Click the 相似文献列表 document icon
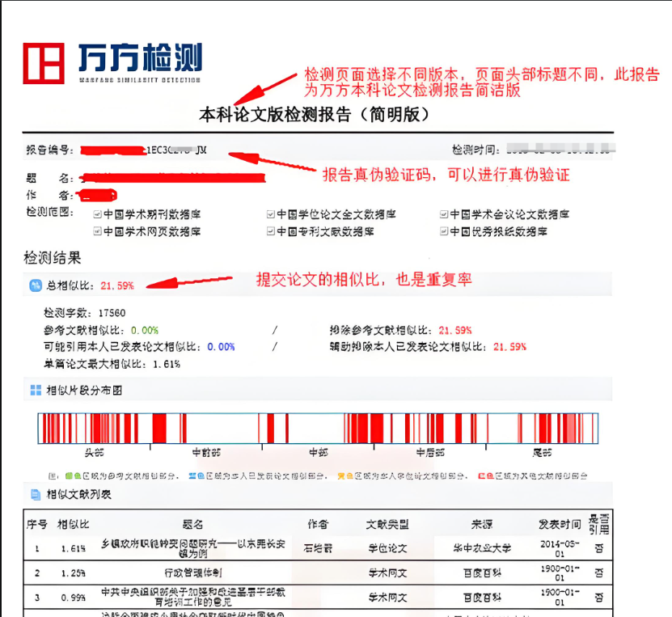 [x=36, y=494]
